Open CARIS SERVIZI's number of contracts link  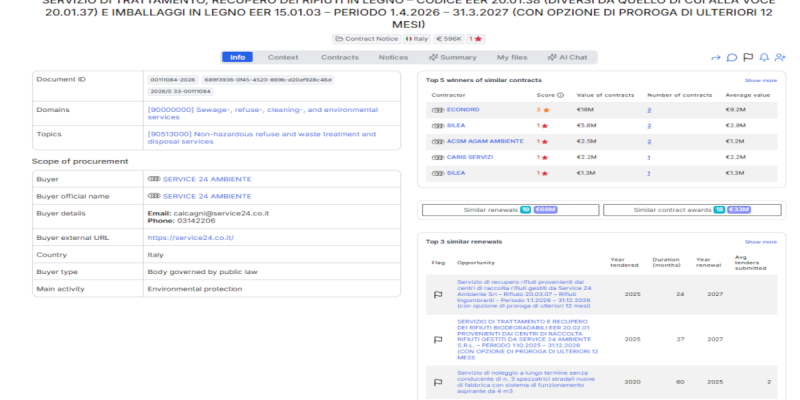(649, 158)
